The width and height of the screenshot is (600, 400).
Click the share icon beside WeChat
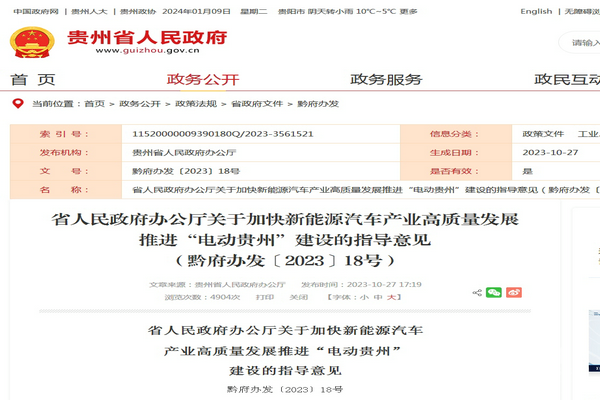click(476, 292)
